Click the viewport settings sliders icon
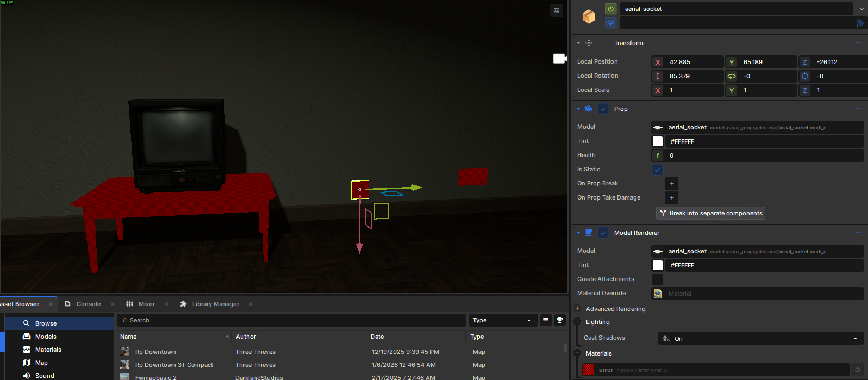Viewport: 868px width, 380px height. coord(557,10)
